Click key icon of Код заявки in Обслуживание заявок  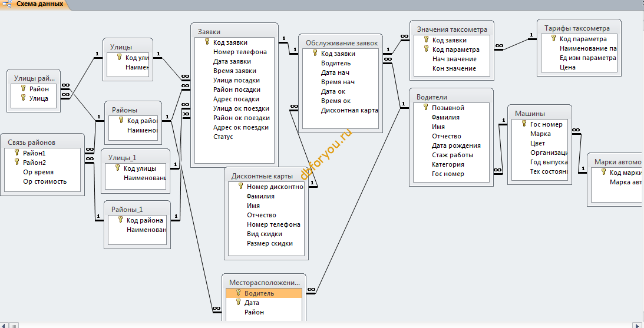coord(315,54)
